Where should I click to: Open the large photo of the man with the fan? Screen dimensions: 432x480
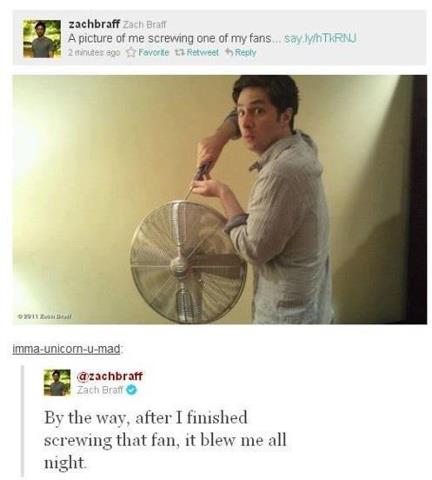[220, 199]
